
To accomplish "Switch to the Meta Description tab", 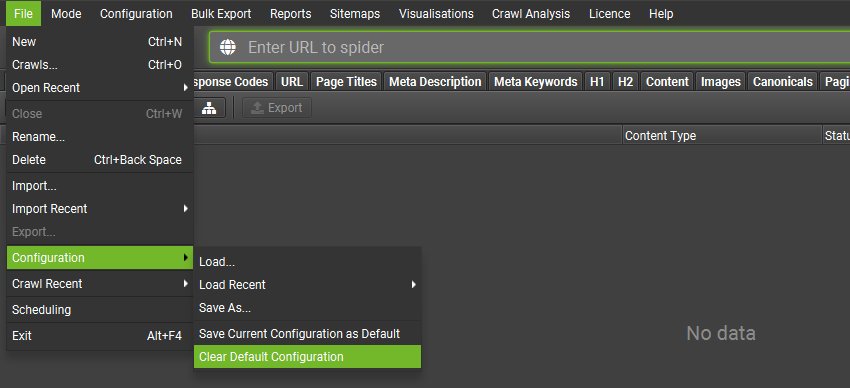I will point(435,82).
